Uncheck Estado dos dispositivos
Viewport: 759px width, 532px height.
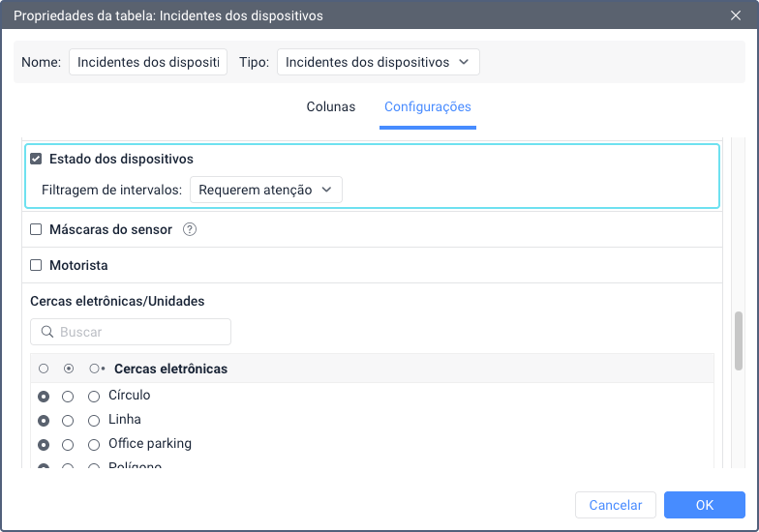[36, 159]
